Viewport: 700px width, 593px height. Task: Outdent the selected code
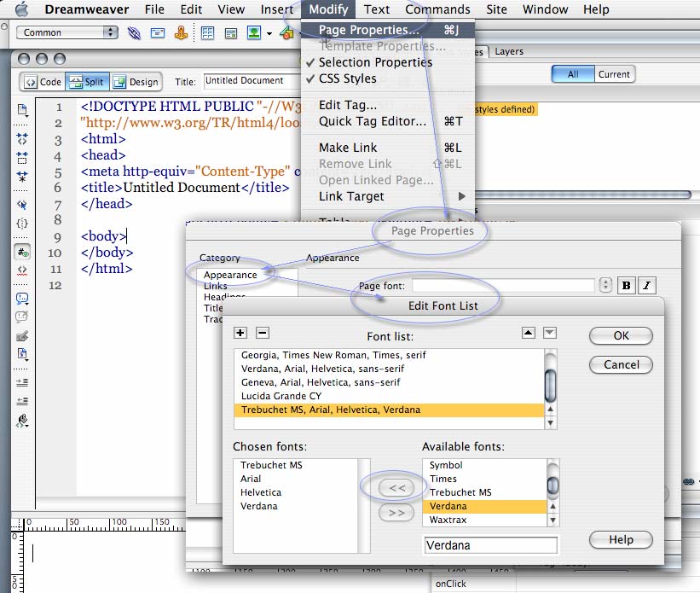[x=22, y=401]
